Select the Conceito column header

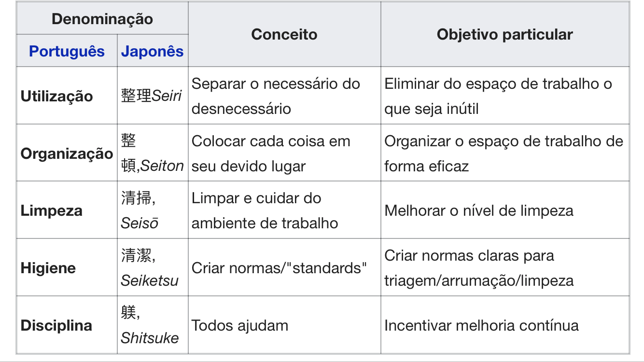point(284,34)
